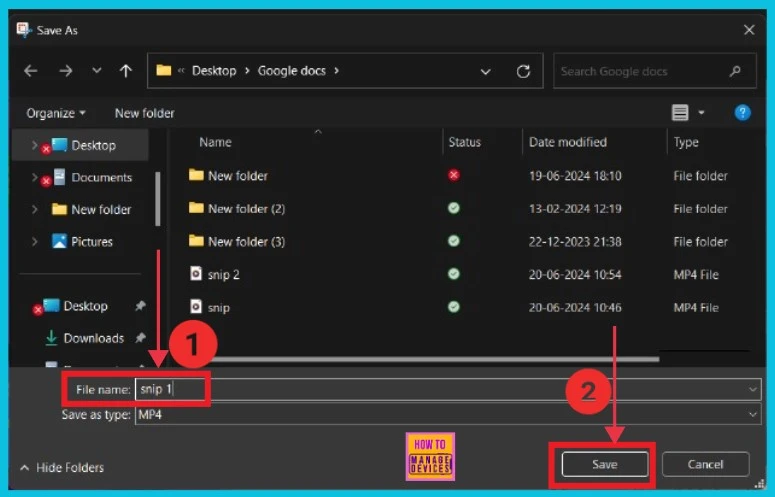Select the snip MP4 file

click(x=460, y=307)
